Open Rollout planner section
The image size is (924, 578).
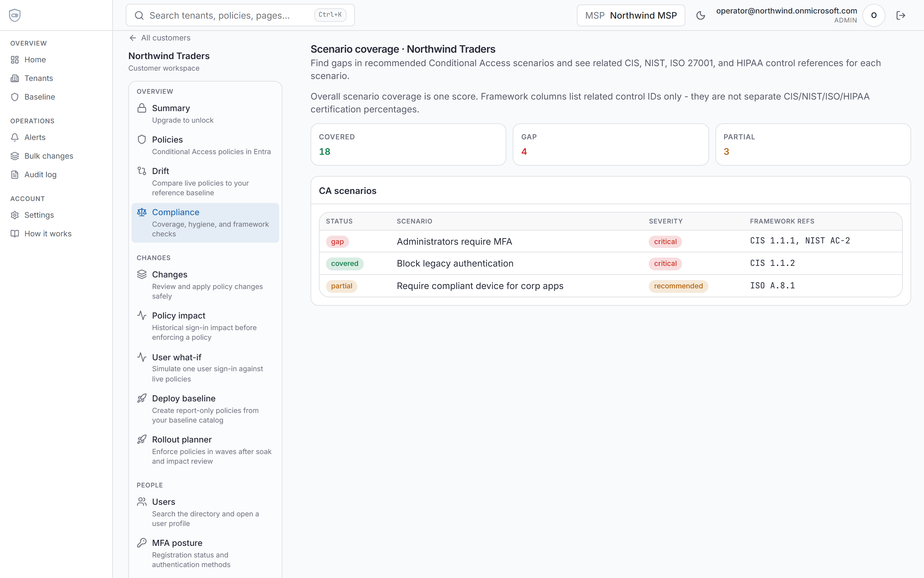(205, 450)
